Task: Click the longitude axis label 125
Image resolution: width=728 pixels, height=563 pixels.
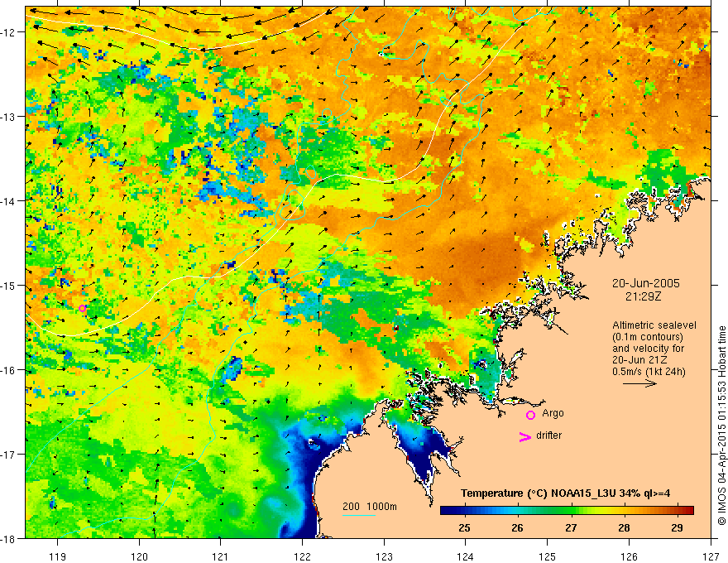Action: 548,556
